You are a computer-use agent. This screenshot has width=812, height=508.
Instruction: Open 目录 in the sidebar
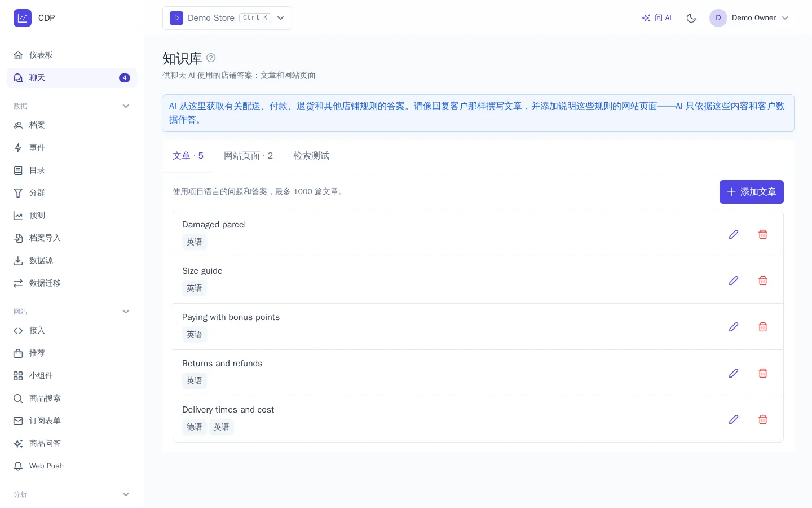point(72,170)
